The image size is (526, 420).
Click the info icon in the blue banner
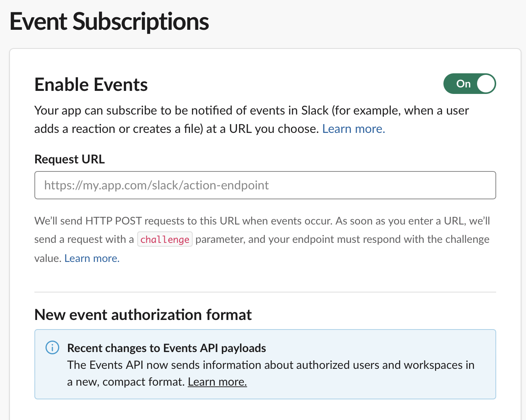coord(52,347)
